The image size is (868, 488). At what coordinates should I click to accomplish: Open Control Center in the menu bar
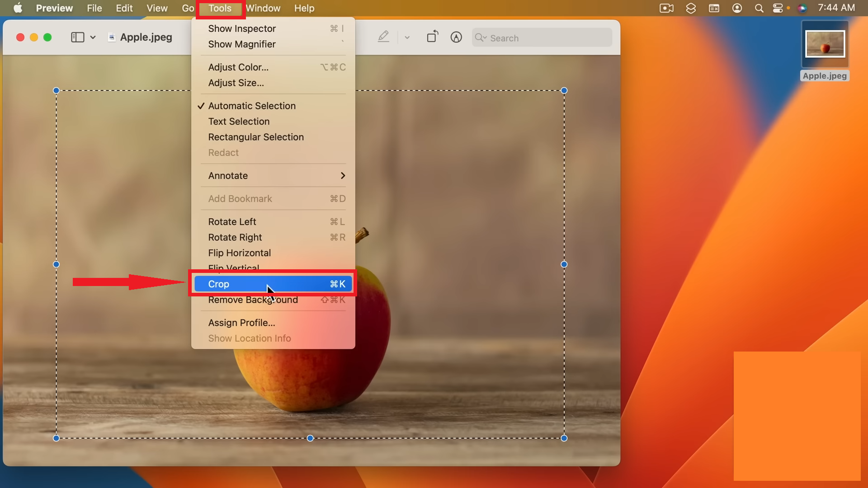[x=778, y=8]
